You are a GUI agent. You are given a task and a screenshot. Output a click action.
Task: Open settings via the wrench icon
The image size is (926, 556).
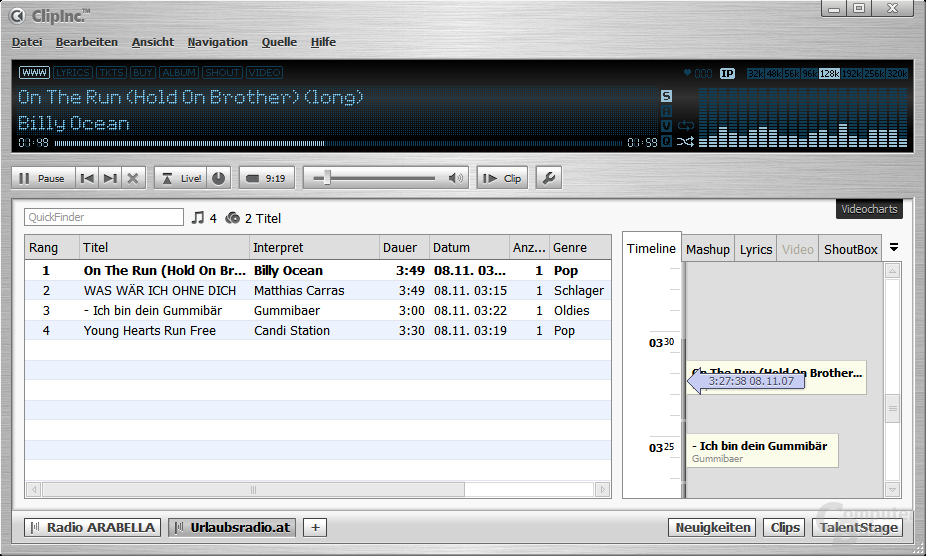[549, 178]
